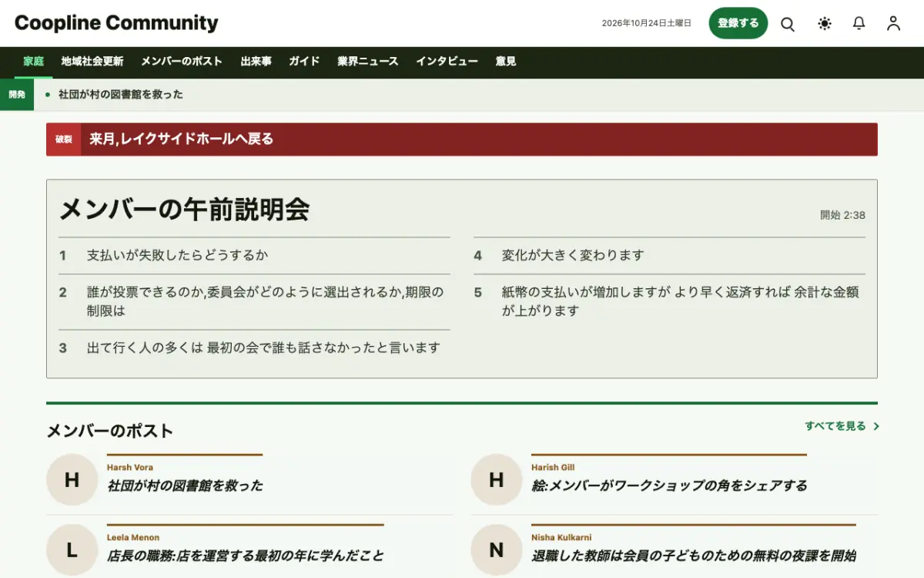Open post 絵:メンバーがワークショップの角をシェアする
The width and height of the screenshot is (924, 578).
(669, 486)
